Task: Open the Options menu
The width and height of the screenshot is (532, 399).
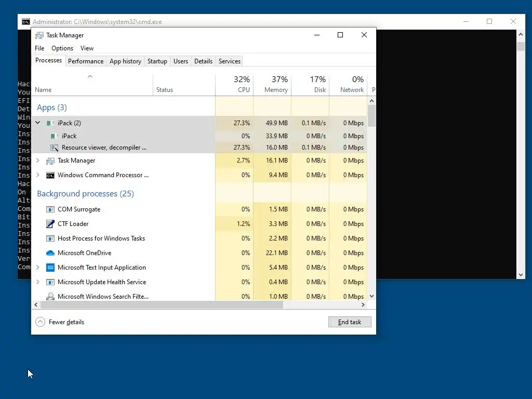Action: pyautogui.click(x=62, y=48)
